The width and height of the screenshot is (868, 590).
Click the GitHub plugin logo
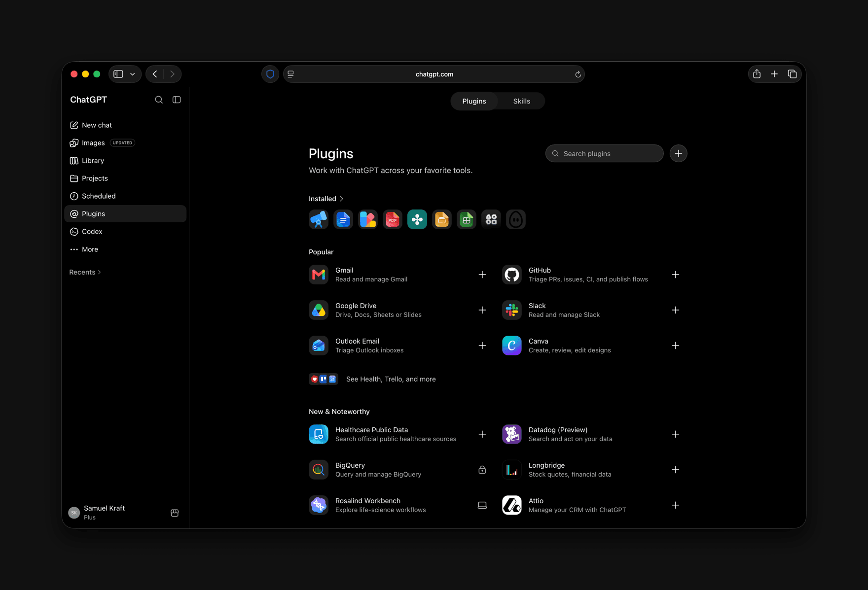512,275
